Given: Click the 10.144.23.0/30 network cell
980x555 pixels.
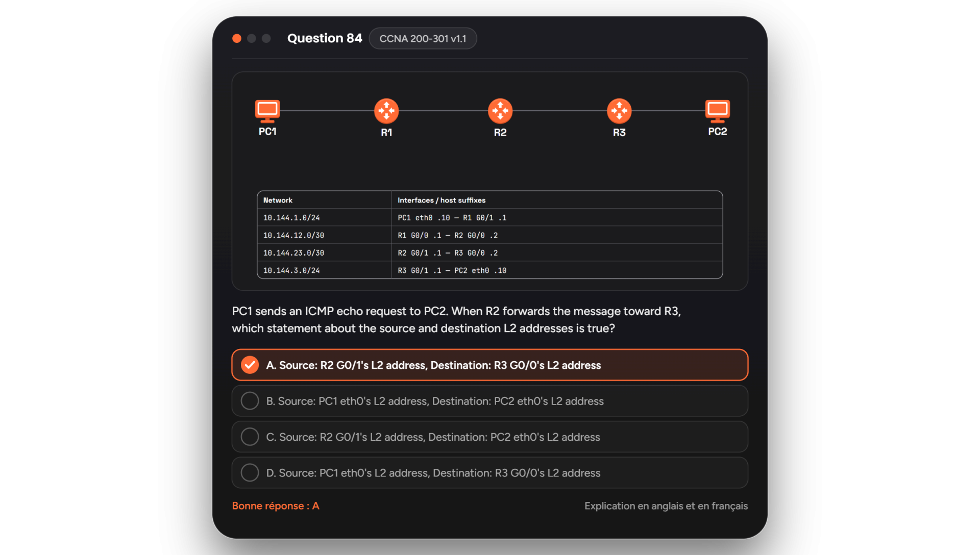Looking at the screenshot, I should coord(324,253).
